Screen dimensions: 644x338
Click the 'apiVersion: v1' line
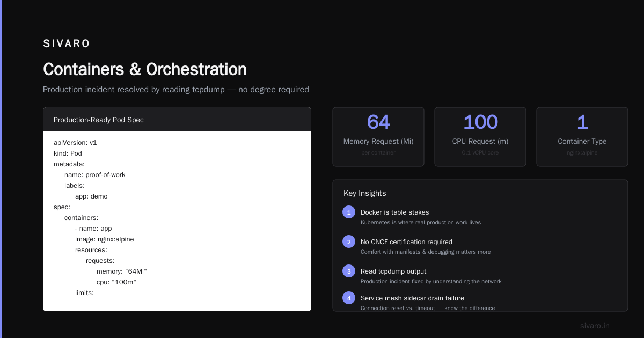pos(75,143)
